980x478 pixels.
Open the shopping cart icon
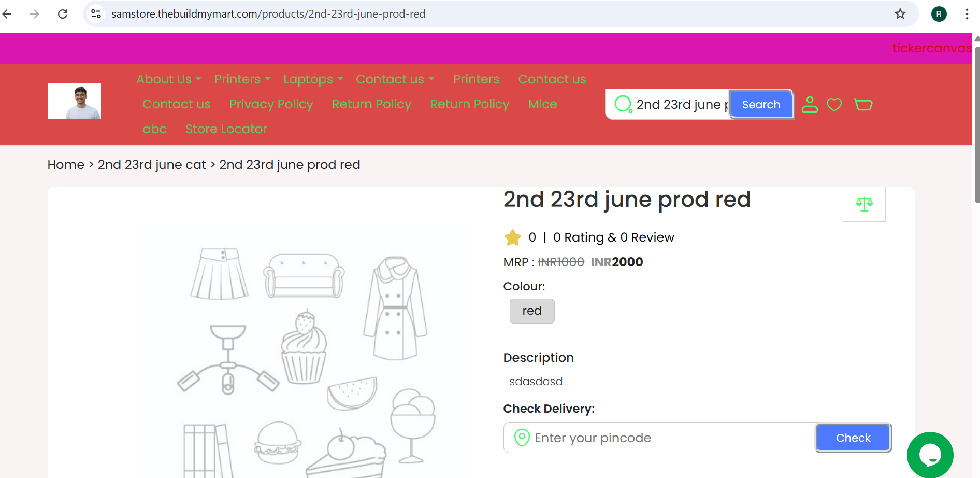tap(863, 105)
